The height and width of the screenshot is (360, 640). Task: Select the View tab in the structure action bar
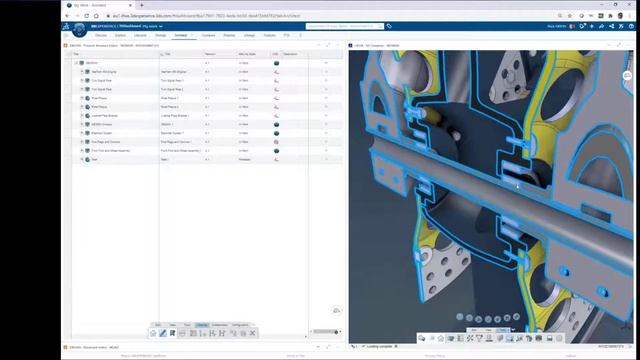(173, 325)
